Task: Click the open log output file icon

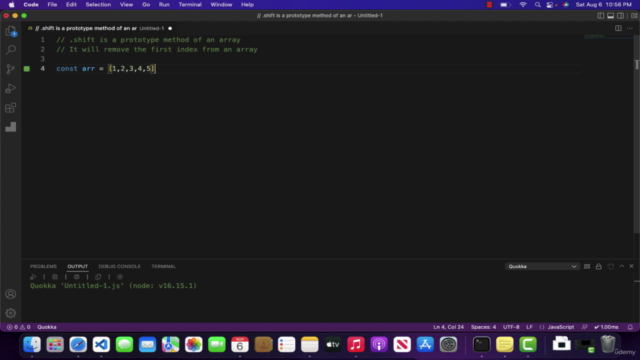Action: coord(611,267)
